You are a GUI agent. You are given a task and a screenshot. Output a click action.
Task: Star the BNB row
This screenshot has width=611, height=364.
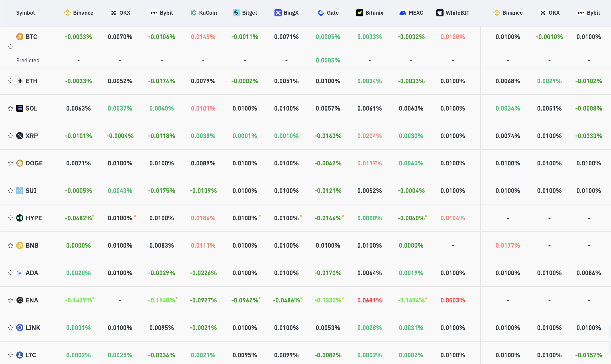click(x=11, y=246)
